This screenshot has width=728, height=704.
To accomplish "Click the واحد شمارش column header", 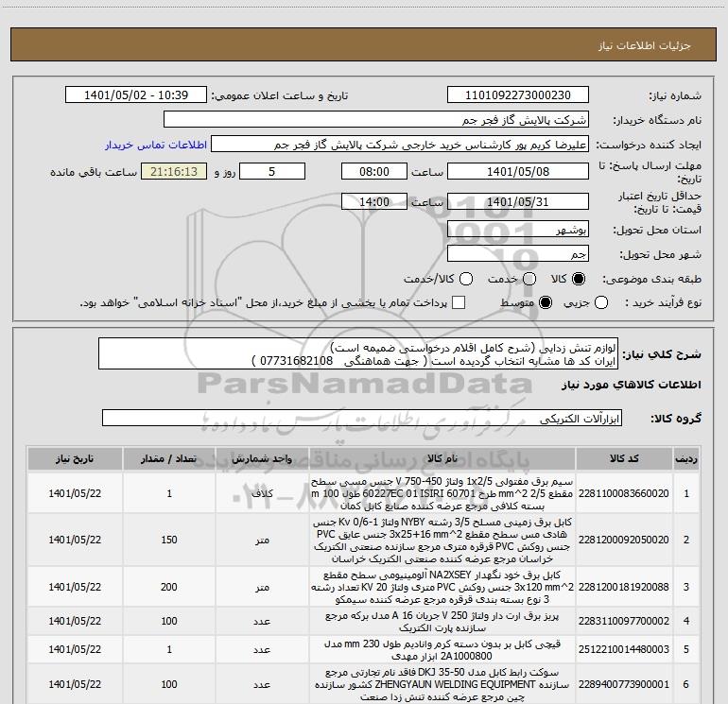I will coord(262,458).
